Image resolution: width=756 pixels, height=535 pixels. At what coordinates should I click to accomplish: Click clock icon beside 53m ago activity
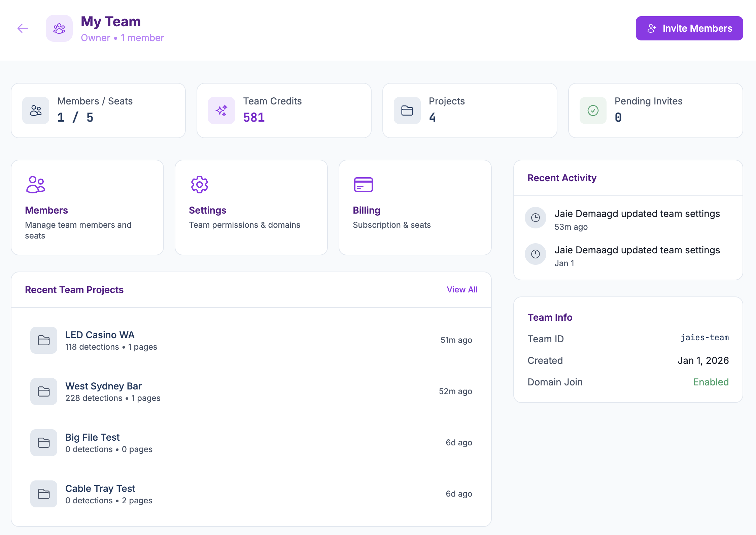coord(536,218)
